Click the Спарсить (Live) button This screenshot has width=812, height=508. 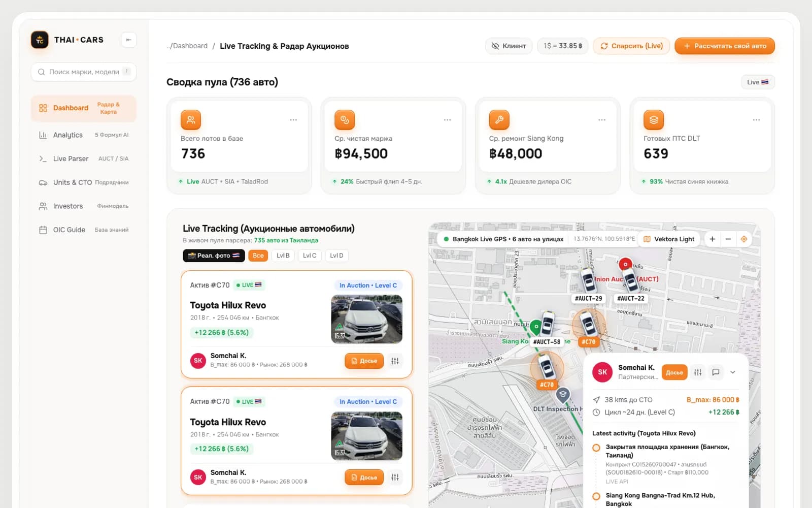[631, 46]
